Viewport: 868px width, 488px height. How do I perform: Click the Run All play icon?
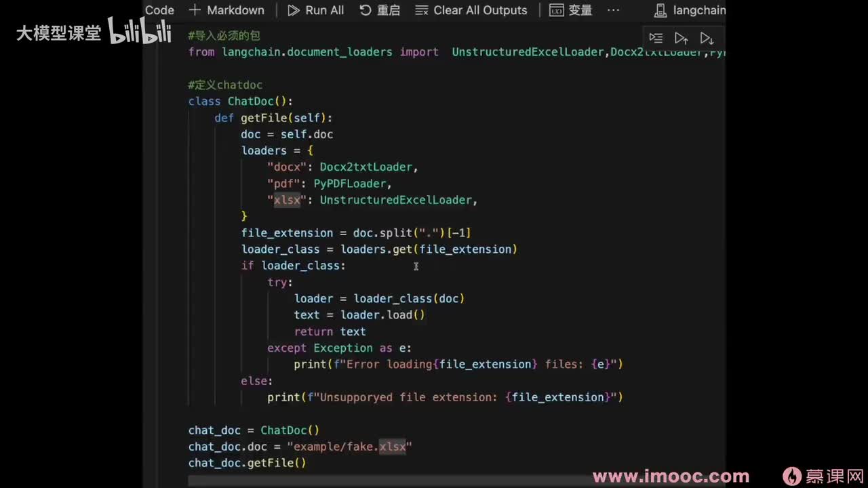pos(294,10)
